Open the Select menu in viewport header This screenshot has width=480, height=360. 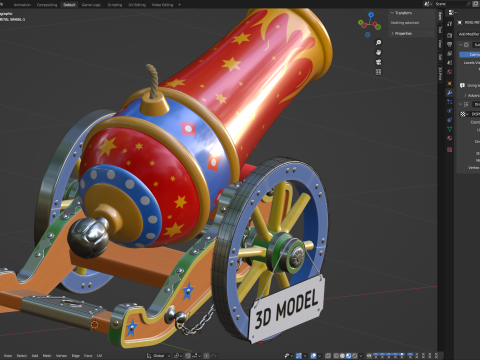[x=22, y=356]
